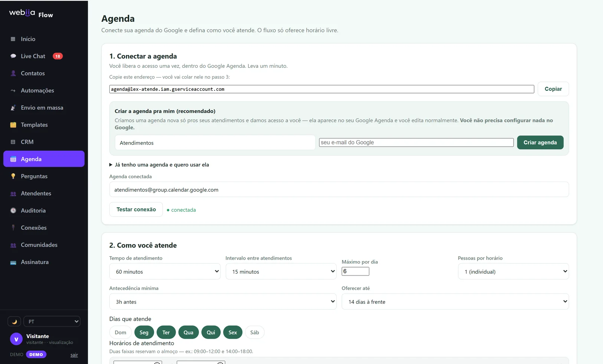This screenshot has height=364, width=603.
Task: Click the Conexões plug icon
Action: (x=13, y=228)
